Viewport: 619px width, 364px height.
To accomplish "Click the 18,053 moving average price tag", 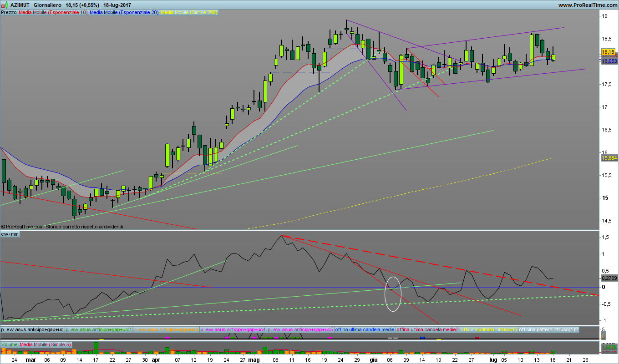I will [x=609, y=61].
